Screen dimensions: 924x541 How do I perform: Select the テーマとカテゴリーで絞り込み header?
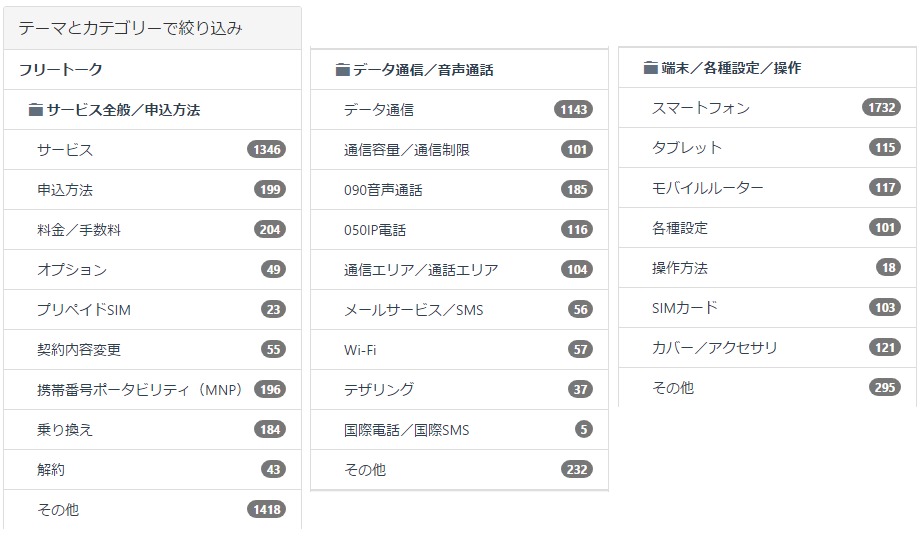coord(130,28)
